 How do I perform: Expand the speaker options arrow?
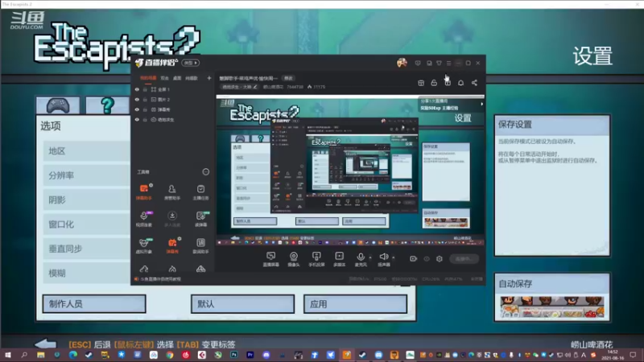394,257
